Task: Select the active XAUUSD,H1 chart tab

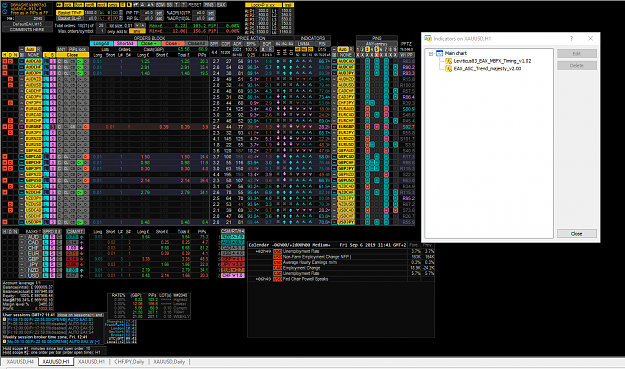Action: point(56,362)
